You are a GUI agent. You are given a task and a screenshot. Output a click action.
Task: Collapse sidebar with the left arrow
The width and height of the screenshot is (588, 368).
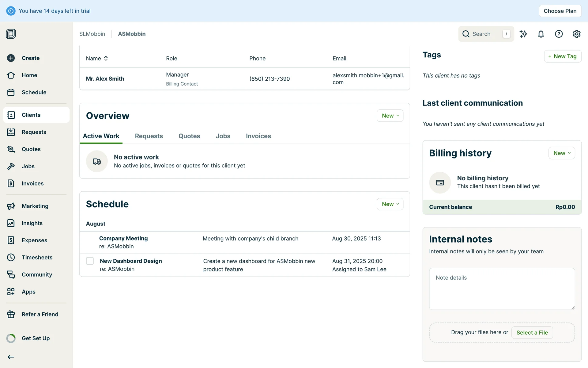[11, 357]
